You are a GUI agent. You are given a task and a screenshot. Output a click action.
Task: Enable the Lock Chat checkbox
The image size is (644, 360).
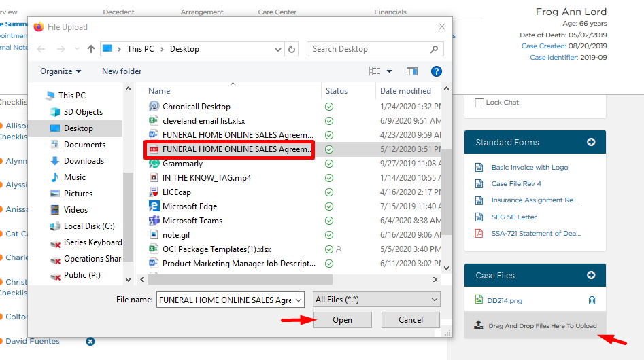pos(479,103)
